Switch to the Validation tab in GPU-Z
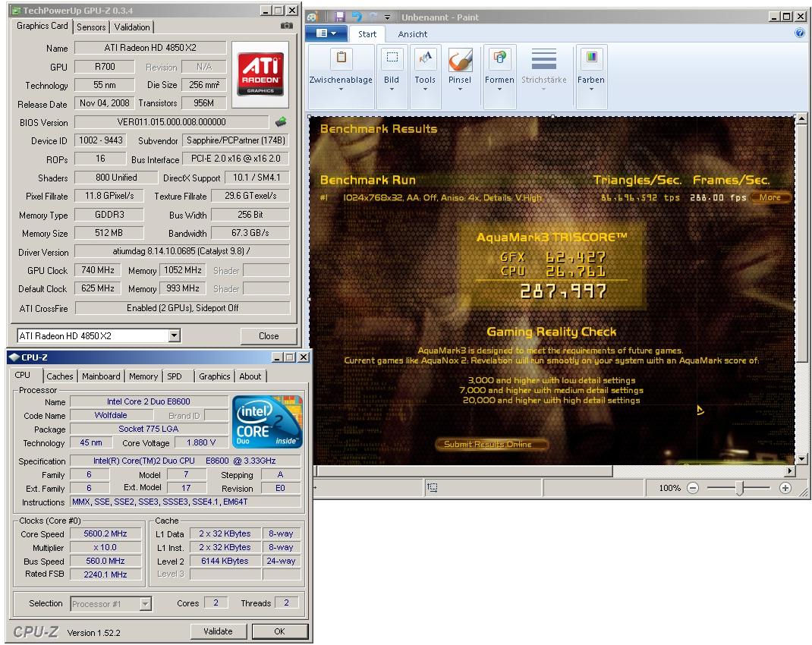The width and height of the screenshot is (812, 645). pyautogui.click(x=132, y=27)
